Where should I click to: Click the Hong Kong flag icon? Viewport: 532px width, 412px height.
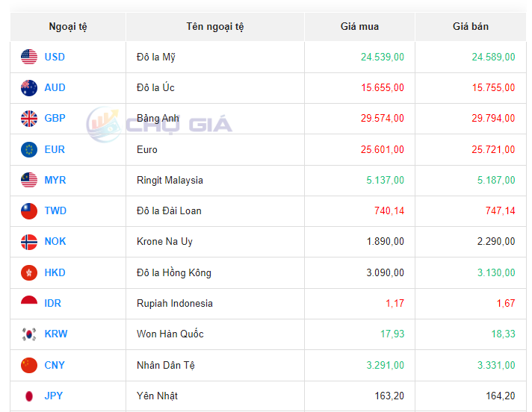[x=29, y=272]
